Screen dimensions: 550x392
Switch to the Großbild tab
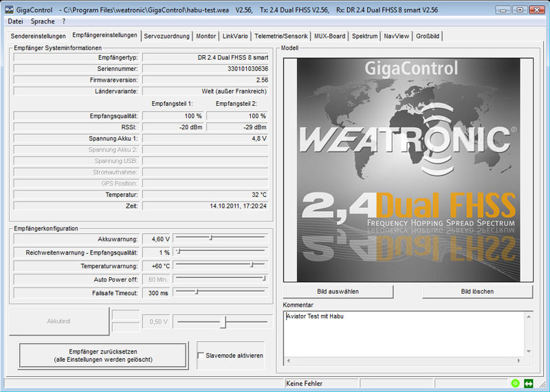click(427, 36)
